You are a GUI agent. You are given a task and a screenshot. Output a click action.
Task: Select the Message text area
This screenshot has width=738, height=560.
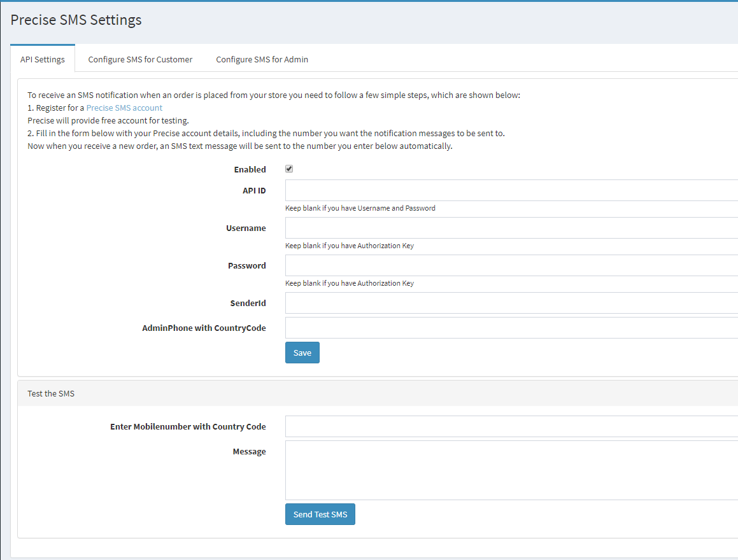[x=511, y=470]
